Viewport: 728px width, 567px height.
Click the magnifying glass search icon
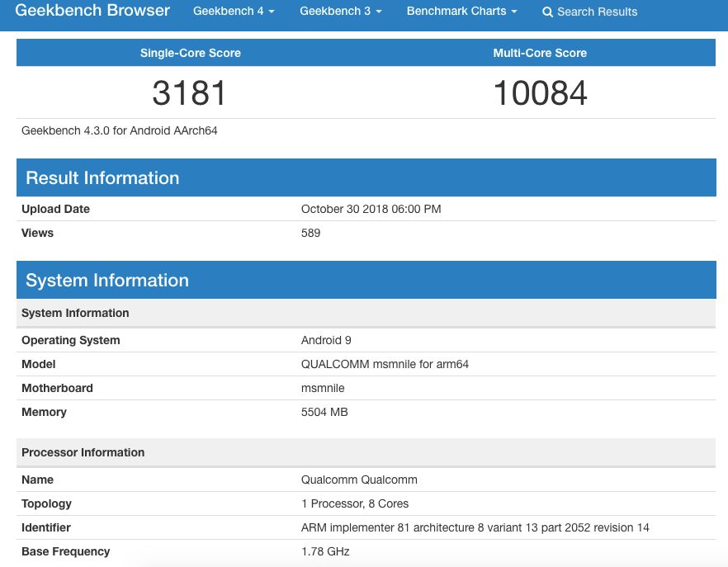547,12
